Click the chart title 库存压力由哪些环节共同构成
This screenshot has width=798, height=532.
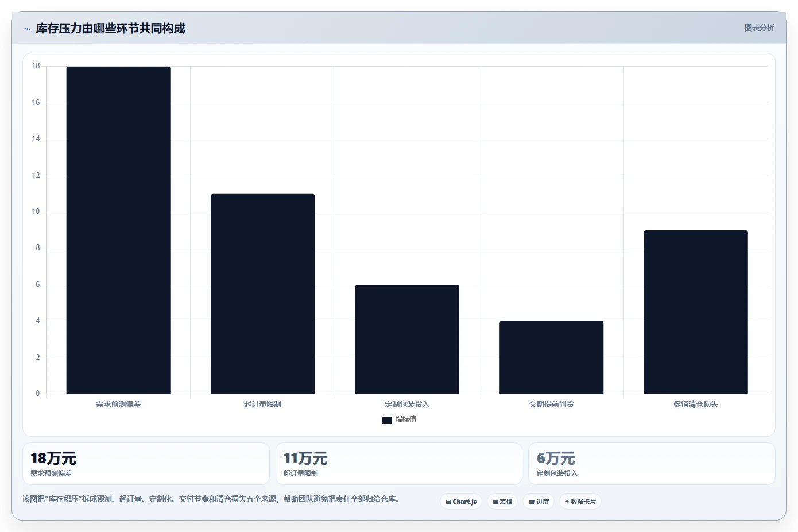(110, 29)
